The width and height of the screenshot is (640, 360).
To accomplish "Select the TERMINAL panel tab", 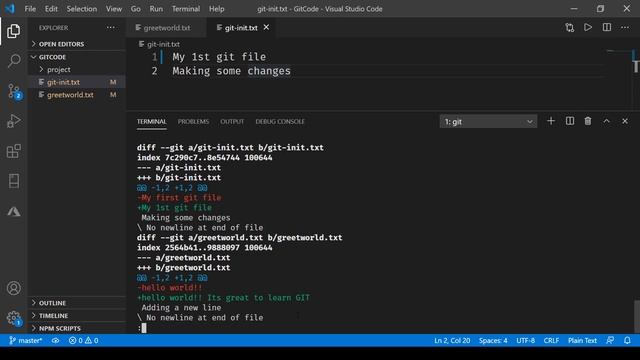I will pyautogui.click(x=151, y=122).
